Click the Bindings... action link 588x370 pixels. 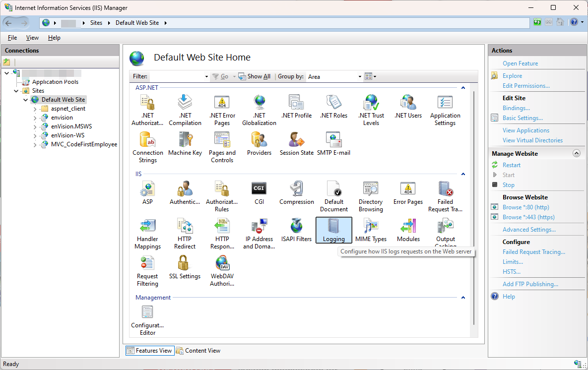[x=516, y=108]
